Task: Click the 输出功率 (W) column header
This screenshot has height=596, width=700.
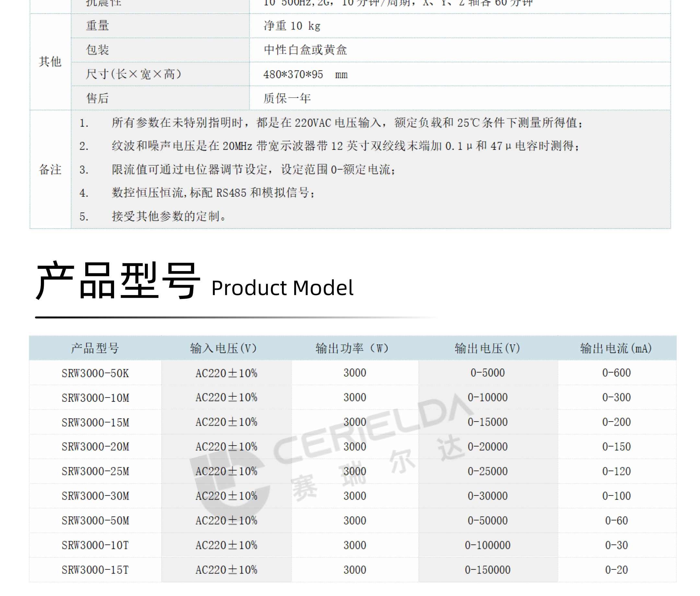Action: [x=352, y=348]
